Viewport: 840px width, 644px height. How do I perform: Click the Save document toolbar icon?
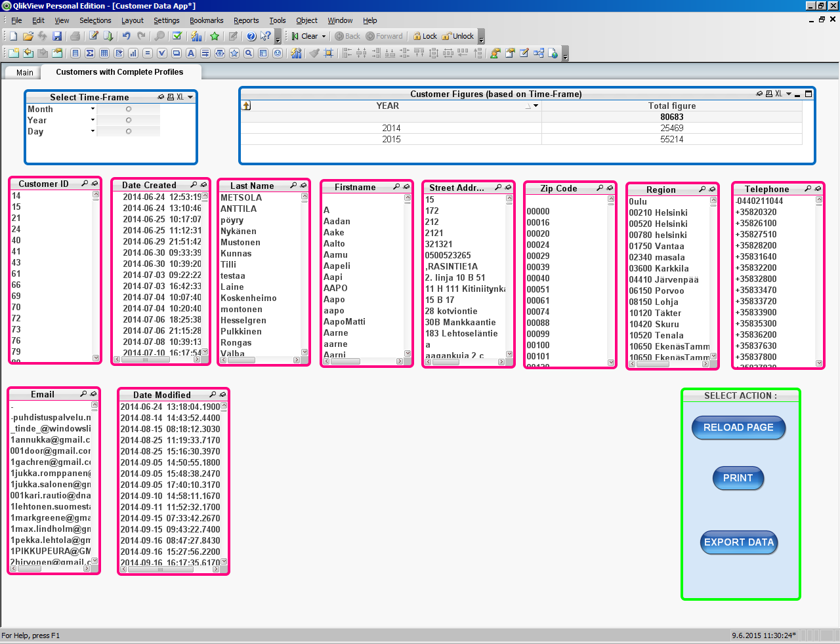coord(57,36)
